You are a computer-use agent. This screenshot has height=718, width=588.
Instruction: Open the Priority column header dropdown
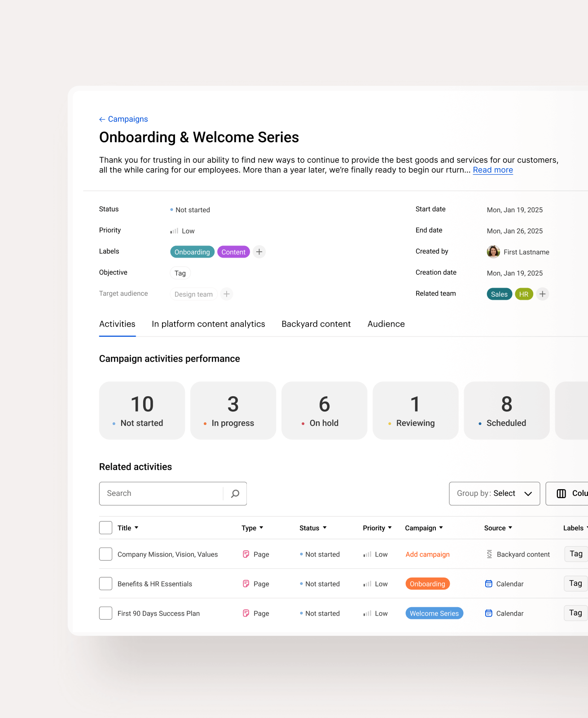click(390, 528)
